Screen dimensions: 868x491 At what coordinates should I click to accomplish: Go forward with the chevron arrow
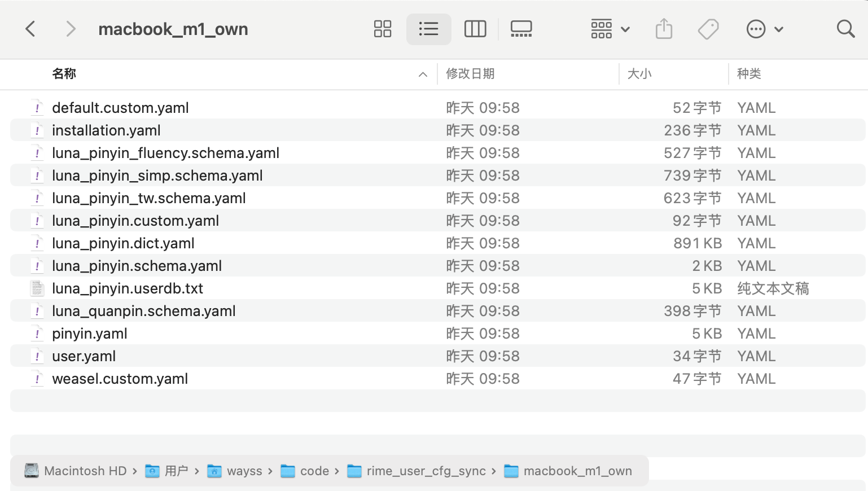click(71, 29)
